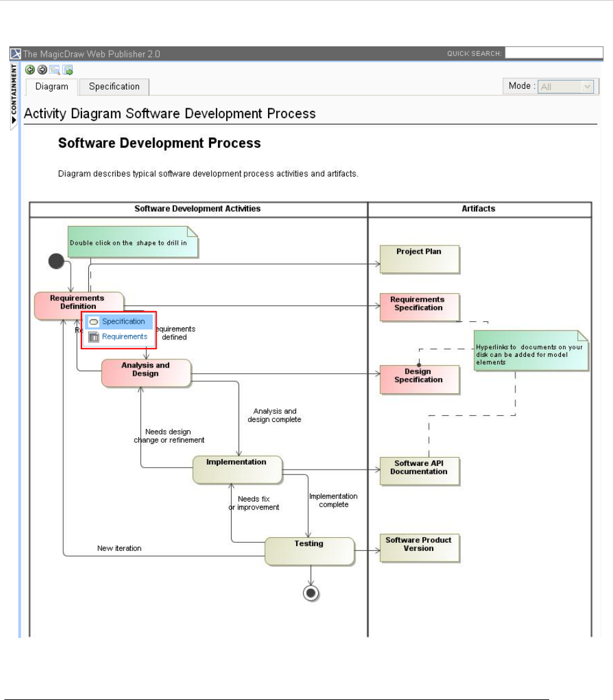Click the Requirements Specification artifact box
This screenshot has width=613, height=700.
(x=420, y=307)
